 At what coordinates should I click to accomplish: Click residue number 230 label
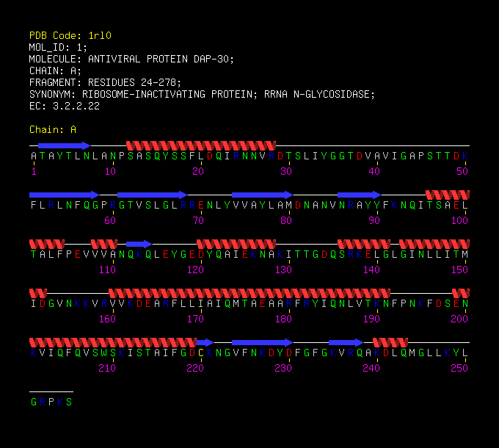[x=283, y=368]
